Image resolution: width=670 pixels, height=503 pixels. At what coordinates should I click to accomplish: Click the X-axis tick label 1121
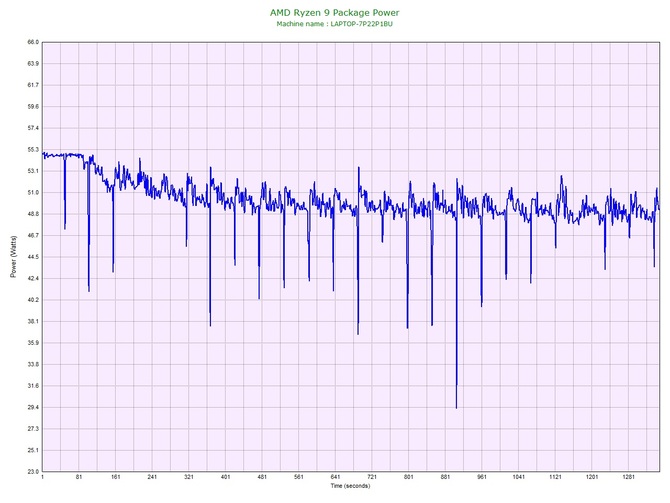coord(555,477)
